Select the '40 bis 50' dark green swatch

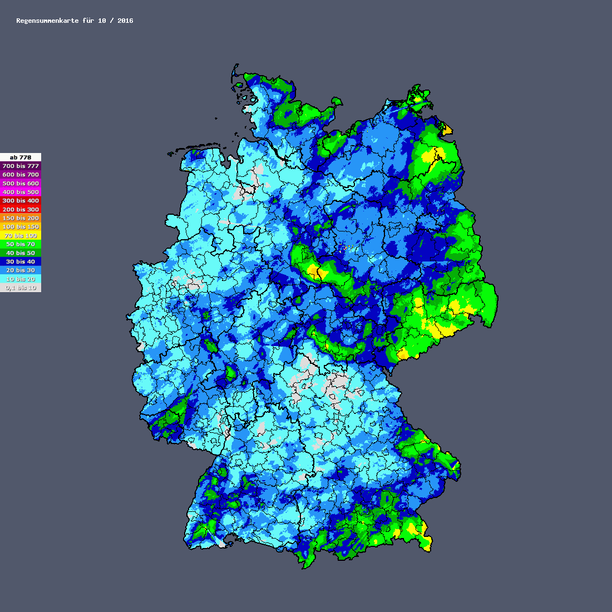point(20,253)
